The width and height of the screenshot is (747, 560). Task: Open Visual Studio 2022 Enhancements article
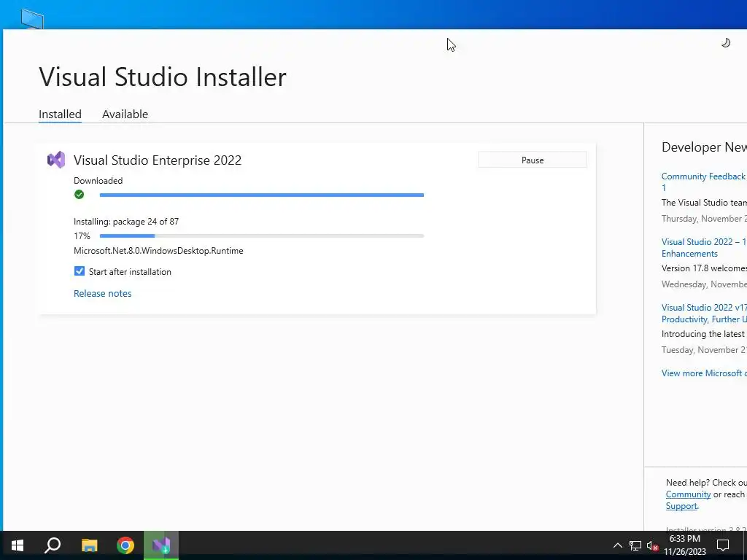(x=704, y=248)
